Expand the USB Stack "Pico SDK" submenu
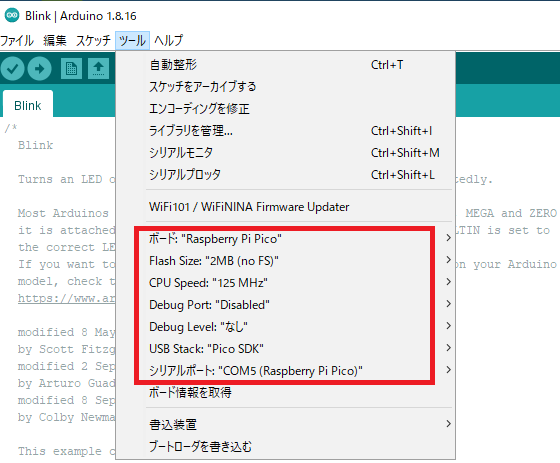Image resolution: width=560 pixels, height=463 pixels. 285,349
